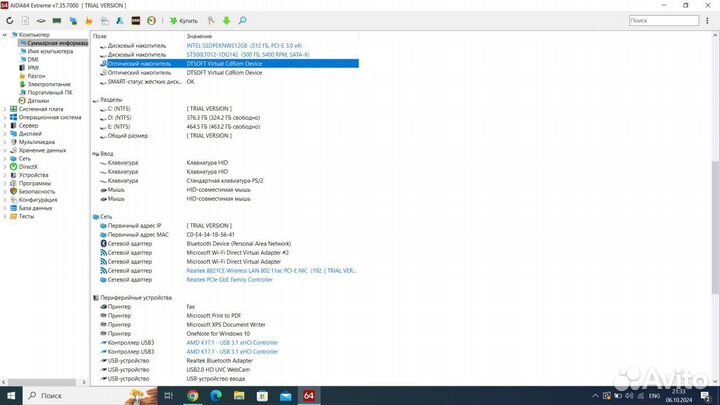The image size is (720, 405).
Task: Open Realtek 8821CE Wireless LAN link
Action: [271, 271]
